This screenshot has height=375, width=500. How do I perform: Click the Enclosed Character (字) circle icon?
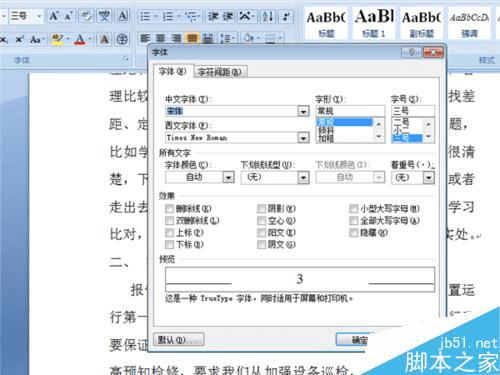click(122, 40)
